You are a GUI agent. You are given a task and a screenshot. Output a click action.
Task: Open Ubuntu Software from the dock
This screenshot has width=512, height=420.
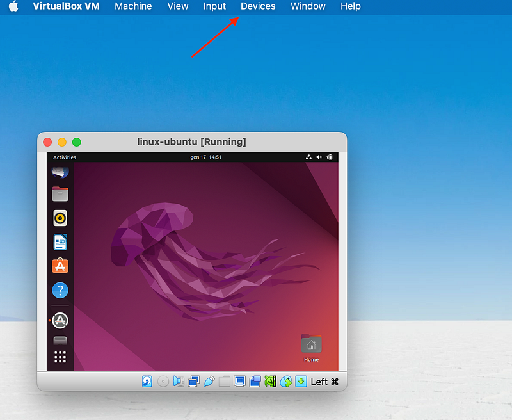click(60, 266)
